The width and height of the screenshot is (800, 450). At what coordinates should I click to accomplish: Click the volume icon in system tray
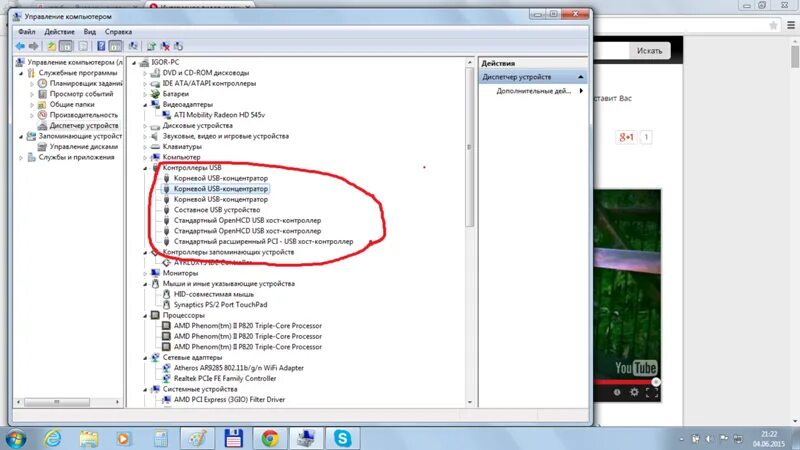[709, 439]
